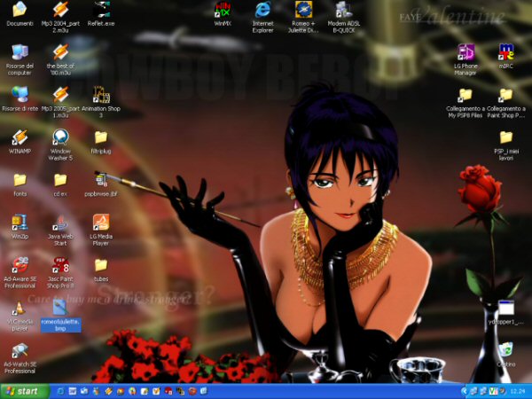Open the first network connection tray icon
The image size is (532, 399).
coord(473,392)
